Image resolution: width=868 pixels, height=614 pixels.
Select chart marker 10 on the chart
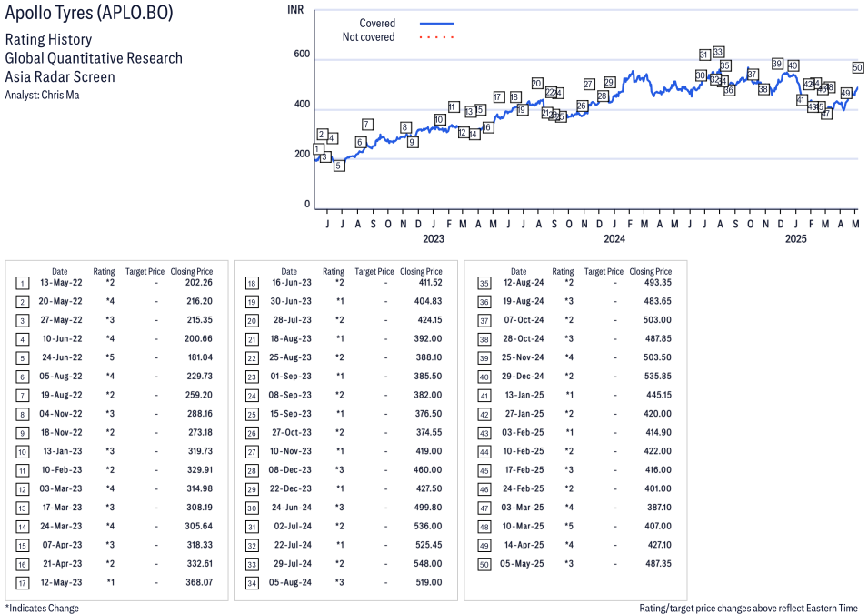440,120
